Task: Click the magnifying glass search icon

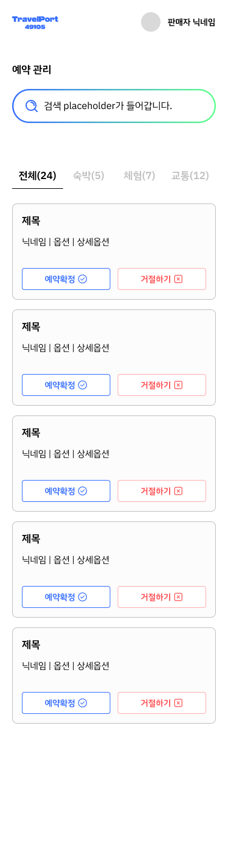Action: tap(32, 106)
